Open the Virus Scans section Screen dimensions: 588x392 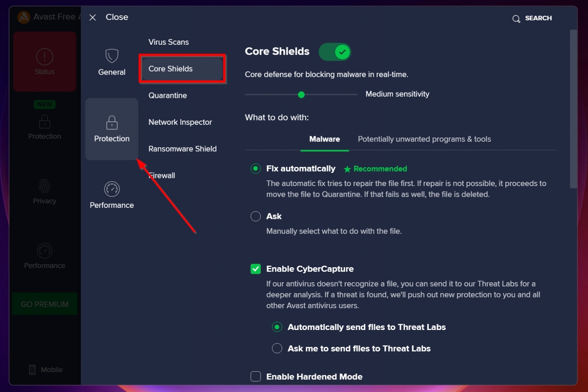168,42
